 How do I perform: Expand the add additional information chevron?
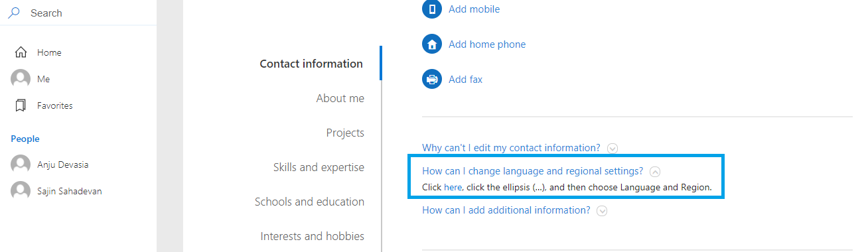point(602,211)
